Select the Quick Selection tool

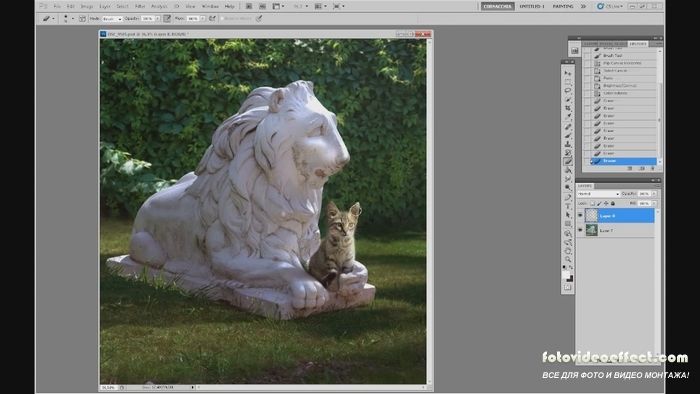[x=568, y=99]
